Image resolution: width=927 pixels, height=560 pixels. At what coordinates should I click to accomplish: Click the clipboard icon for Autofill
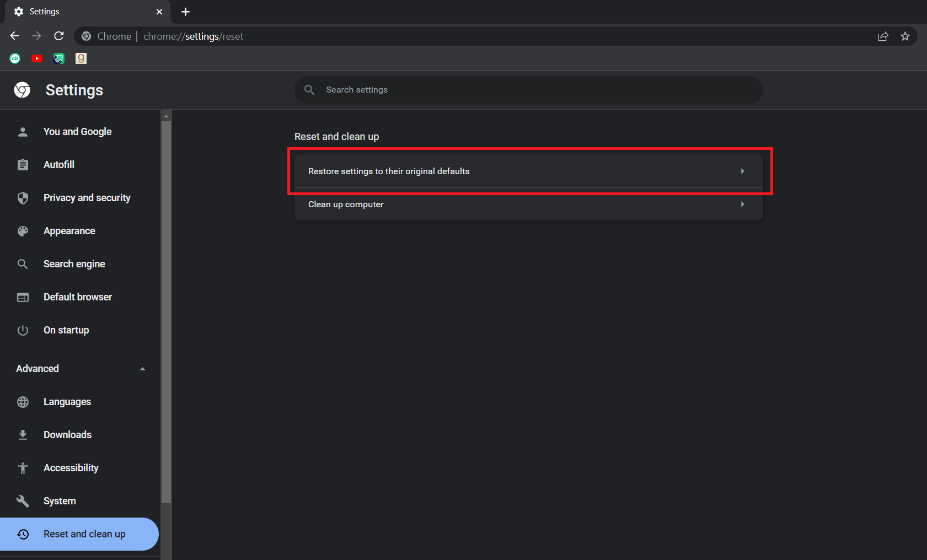click(23, 165)
